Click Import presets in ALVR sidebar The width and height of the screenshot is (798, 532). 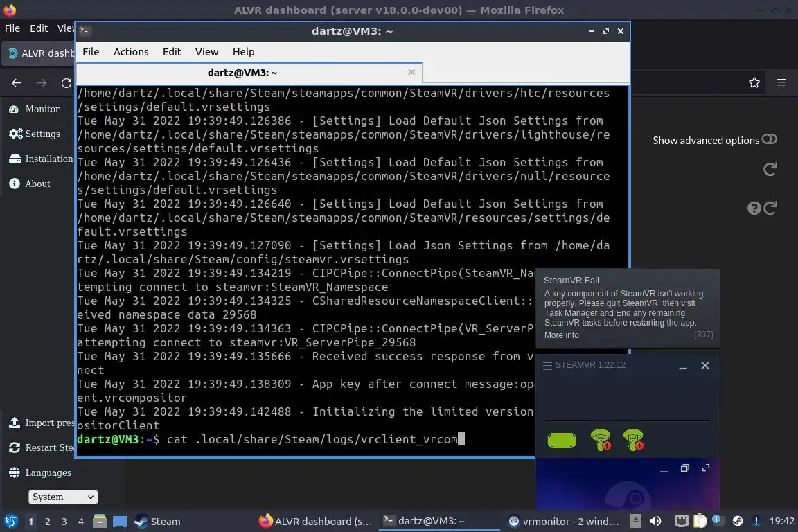[42, 423]
